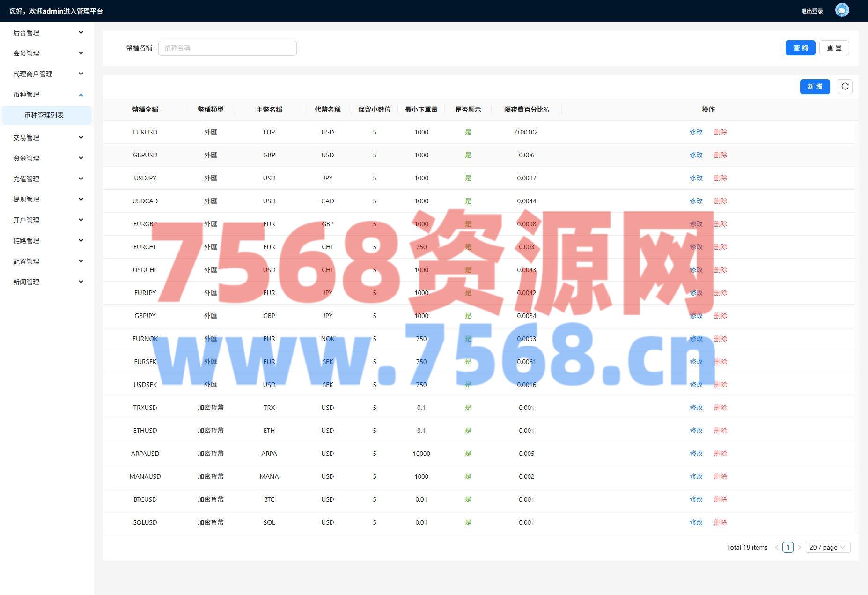Click 退出登录 logout link

[812, 11]
